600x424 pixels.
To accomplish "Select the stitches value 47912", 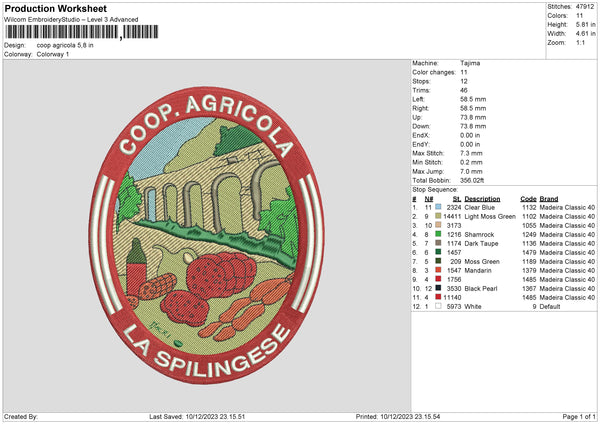I will coord(585,7).
